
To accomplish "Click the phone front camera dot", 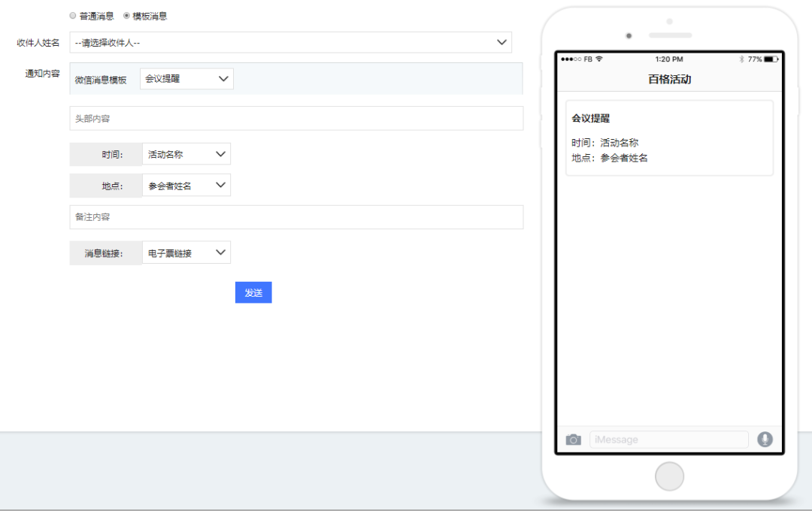I will point(629,36).
